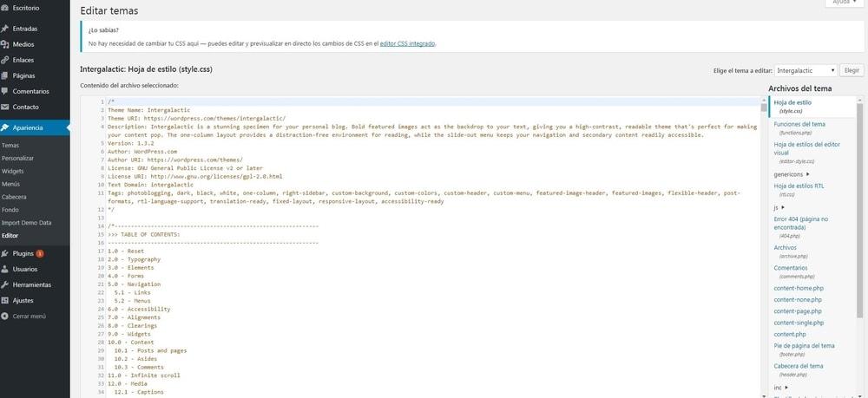Click the '6.0 - Accessibility' code line
The height and width of the screenshot is (398, 868).
[139, 309]
